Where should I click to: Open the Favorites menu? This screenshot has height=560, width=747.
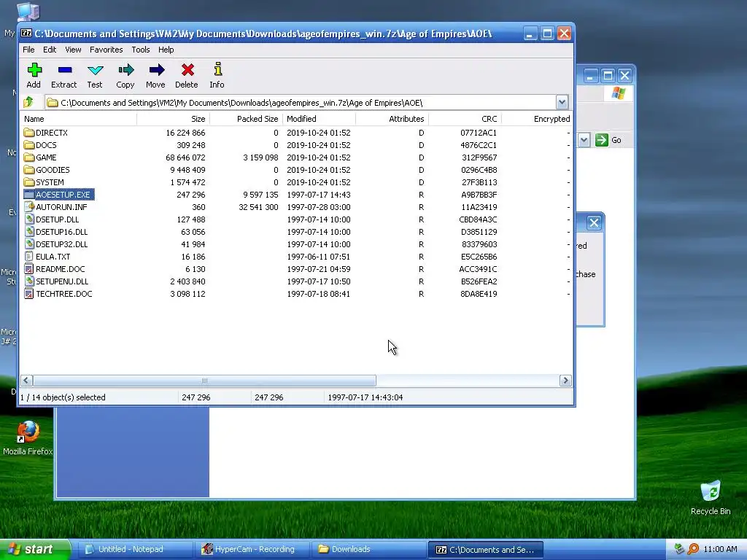[x=107, y=50]
